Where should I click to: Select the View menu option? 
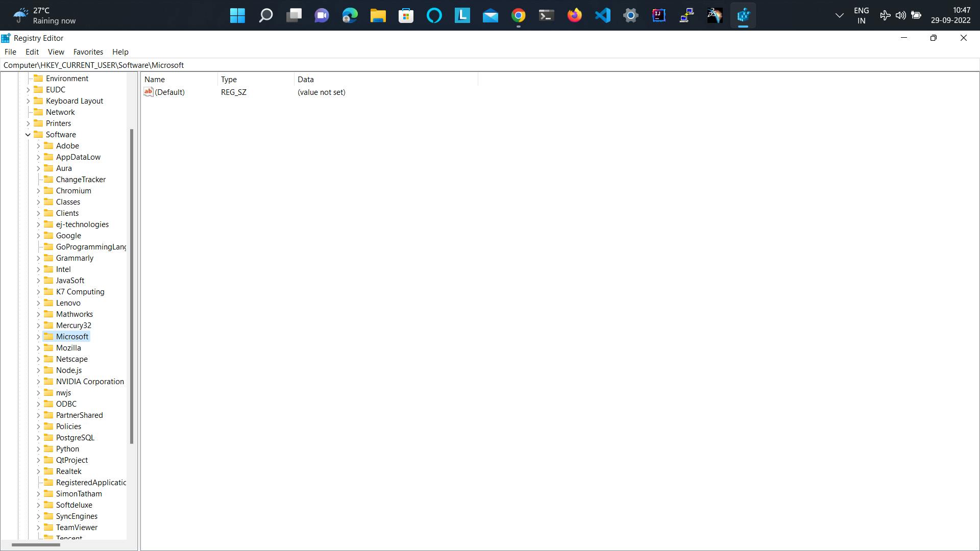(x=56, y=52)
